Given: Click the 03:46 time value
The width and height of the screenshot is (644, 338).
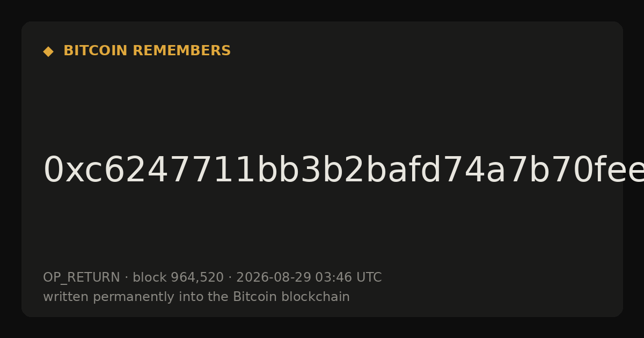Looking at the screenshot, I should tap(333, 277).
